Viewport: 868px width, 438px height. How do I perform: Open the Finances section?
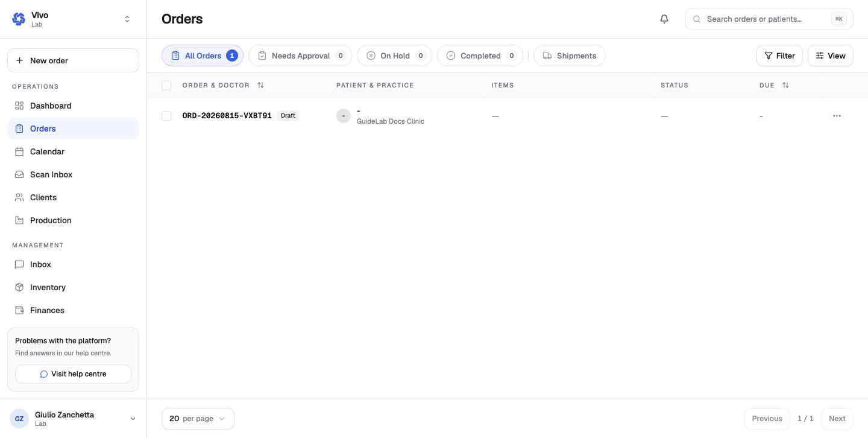[73, 310]
